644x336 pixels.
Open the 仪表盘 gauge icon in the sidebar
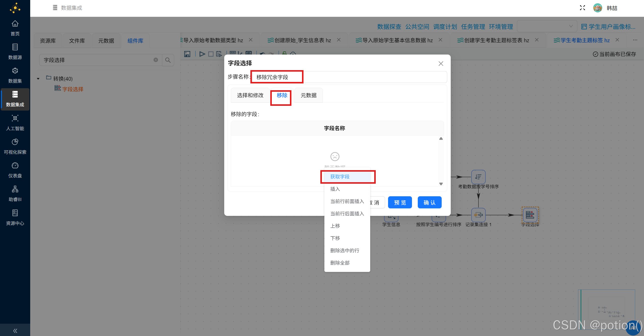15,165
